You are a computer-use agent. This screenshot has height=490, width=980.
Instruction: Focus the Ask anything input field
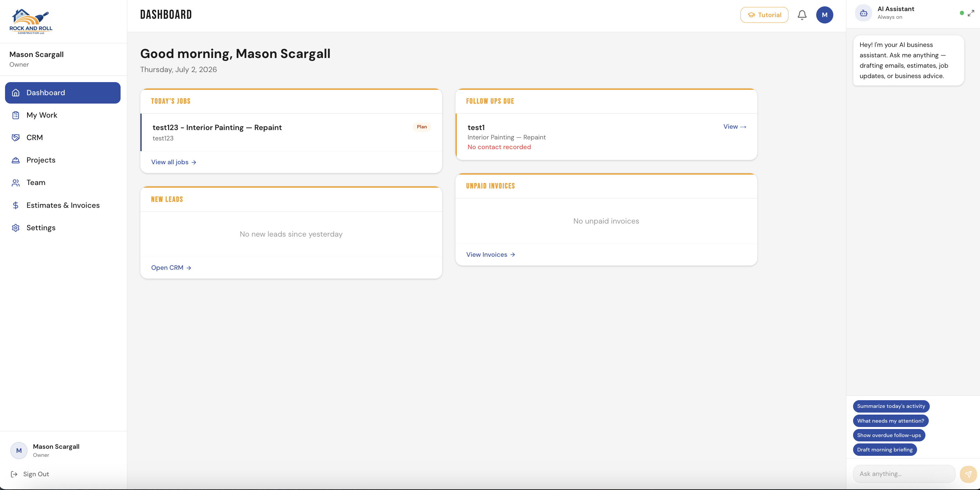[904, 474]
